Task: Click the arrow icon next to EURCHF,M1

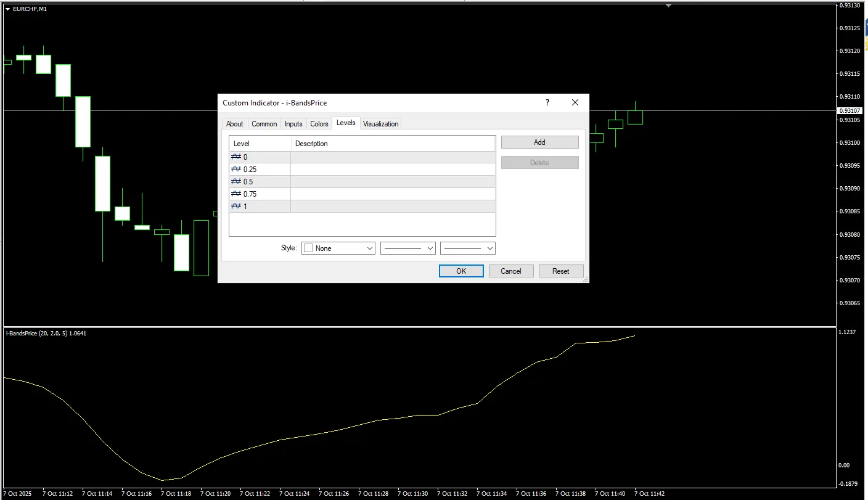Action: (7, 9)
